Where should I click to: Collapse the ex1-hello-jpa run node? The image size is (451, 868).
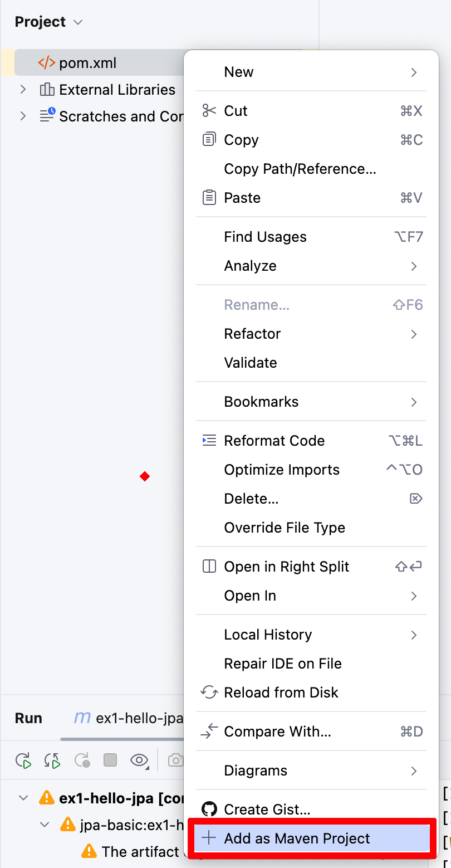[23, 798]
